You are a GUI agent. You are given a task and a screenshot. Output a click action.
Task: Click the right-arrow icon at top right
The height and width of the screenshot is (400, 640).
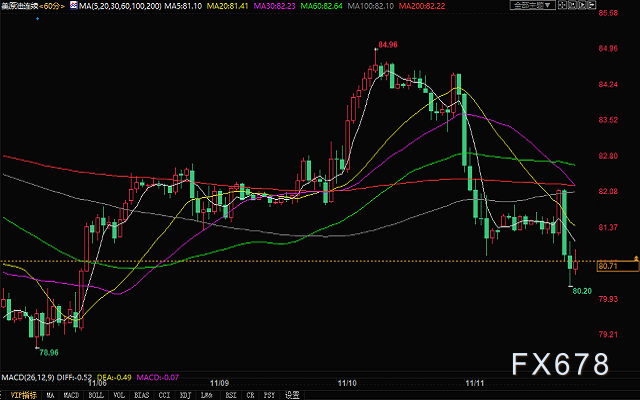point(591,5)
